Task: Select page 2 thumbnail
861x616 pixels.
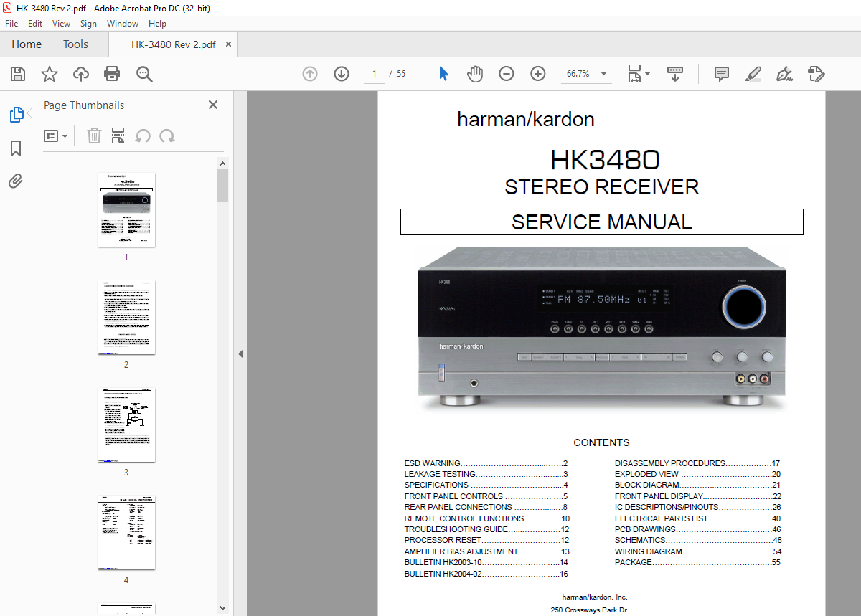Action: pyautogui.click(x=126, y=317)
